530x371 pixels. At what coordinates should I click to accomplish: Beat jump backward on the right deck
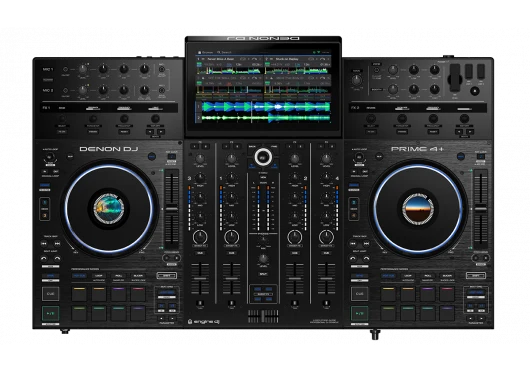pos(353,259)
